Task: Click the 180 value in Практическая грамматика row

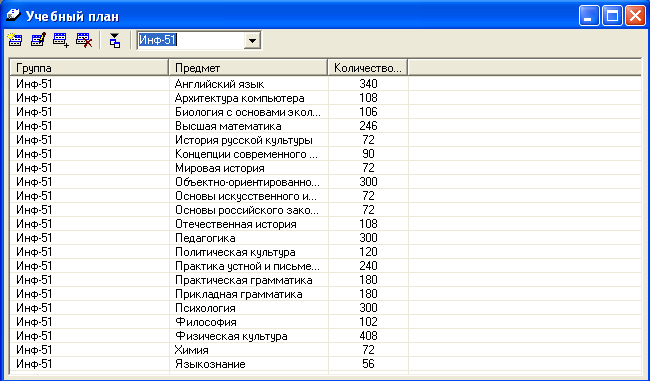Action: (369, 280)
